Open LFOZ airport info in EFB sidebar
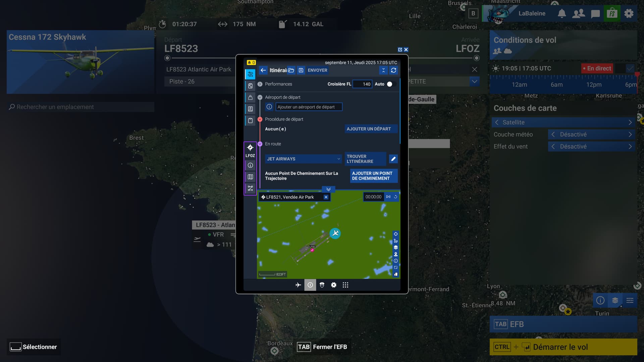This screenshot has height=362, width=644. 250,165
